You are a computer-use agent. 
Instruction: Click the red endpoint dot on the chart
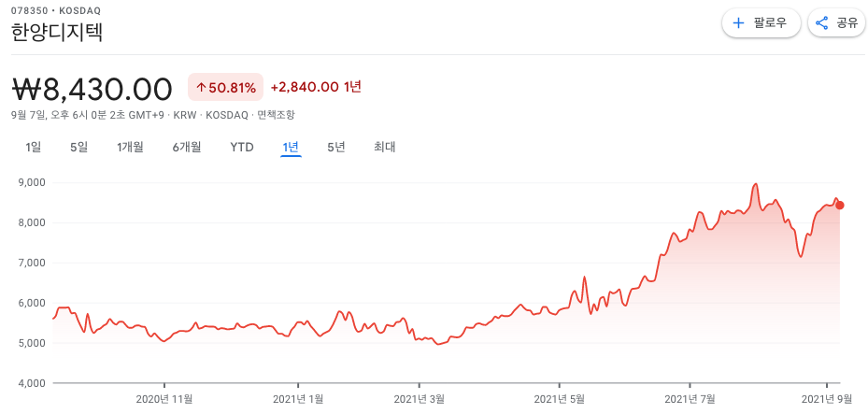coord(840,206)
